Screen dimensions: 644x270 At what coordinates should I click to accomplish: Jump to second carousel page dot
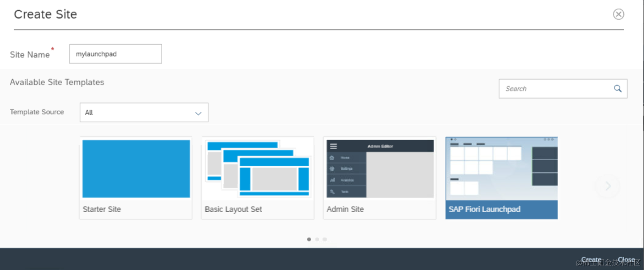(317, 240)
